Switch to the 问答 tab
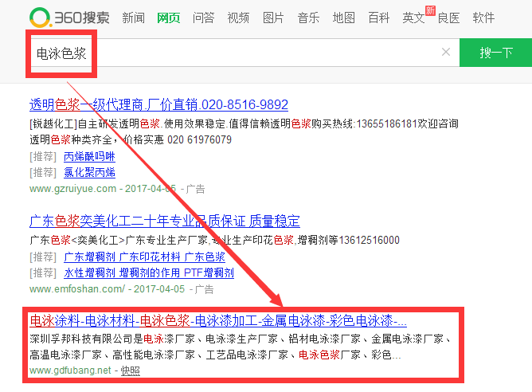Screen dimensions: 532x392 [x=203, y=18]
